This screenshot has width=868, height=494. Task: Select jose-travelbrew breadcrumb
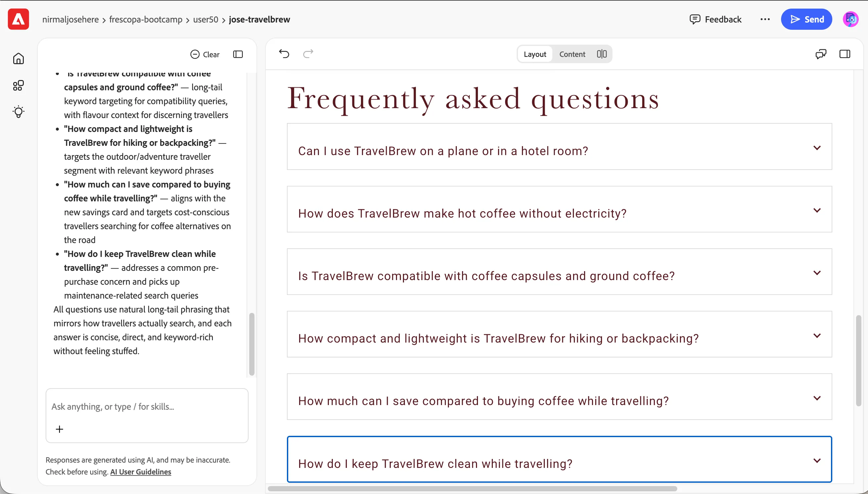[x=259, y=19]
